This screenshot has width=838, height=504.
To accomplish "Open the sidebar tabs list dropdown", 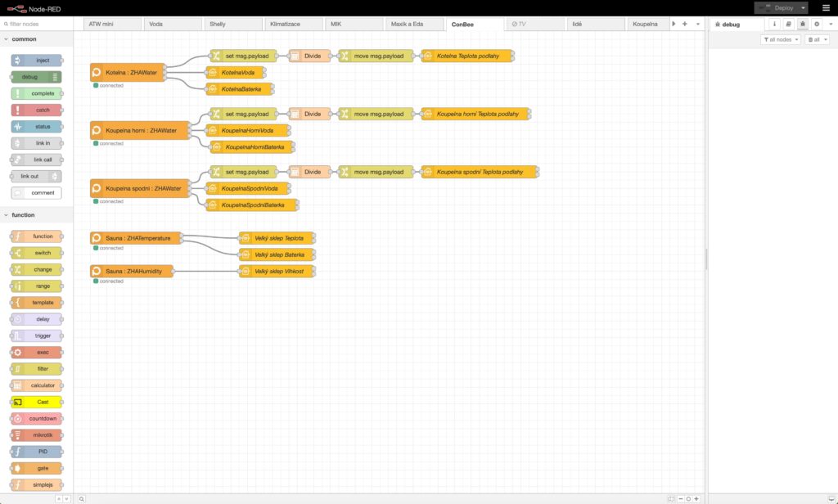I will pos(831,24).
